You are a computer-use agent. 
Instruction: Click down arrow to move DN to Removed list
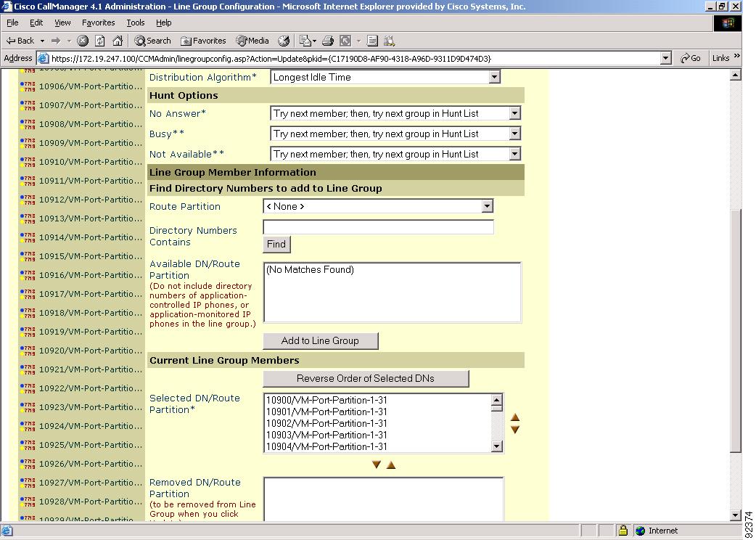[377, 465]
